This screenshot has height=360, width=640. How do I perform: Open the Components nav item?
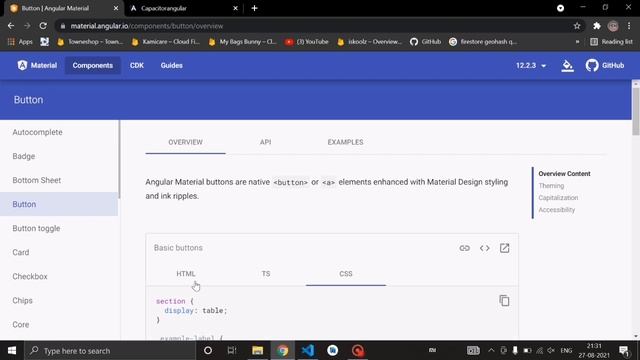click(x=93, y=65)
